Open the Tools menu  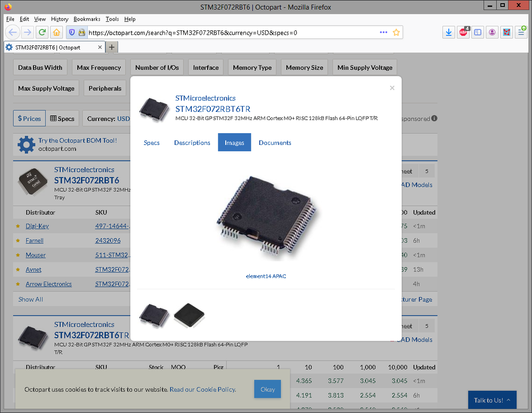tap(112, 19)
